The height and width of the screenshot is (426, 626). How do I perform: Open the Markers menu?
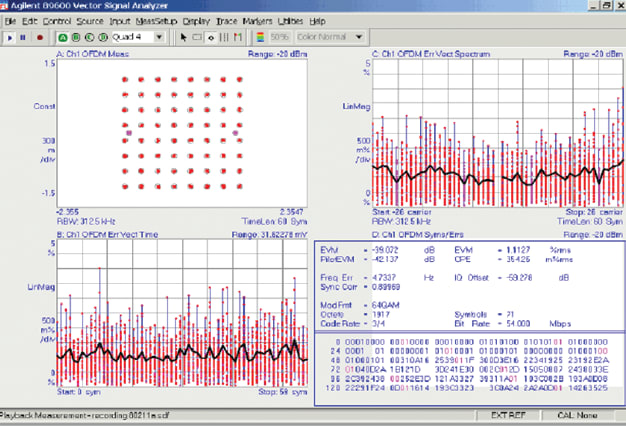(x=257, y=21)
